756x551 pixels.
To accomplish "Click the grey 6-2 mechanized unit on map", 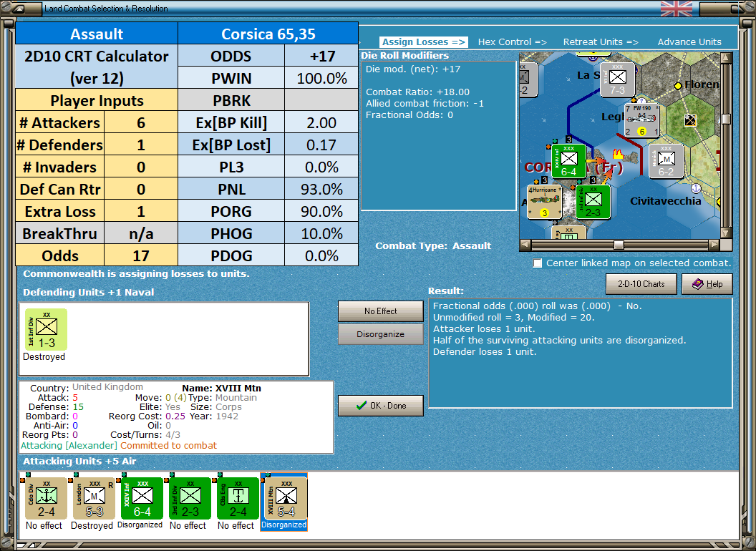I will coord(667,161).
